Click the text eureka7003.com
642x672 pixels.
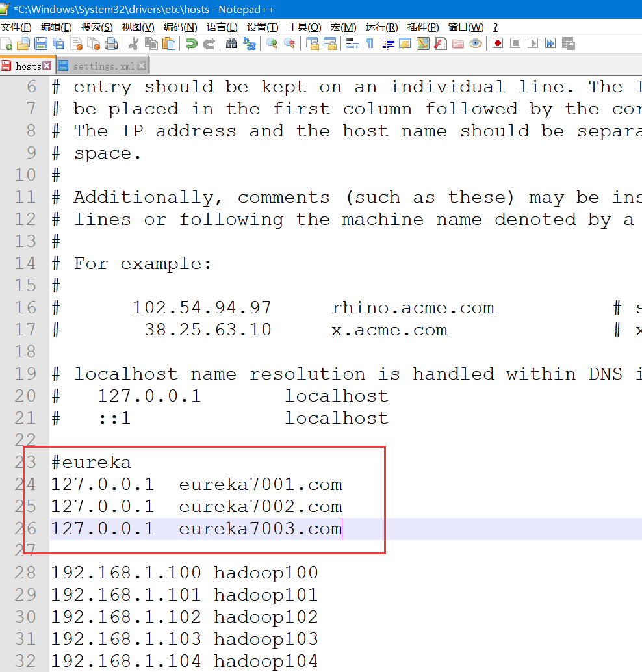[261, 529]
